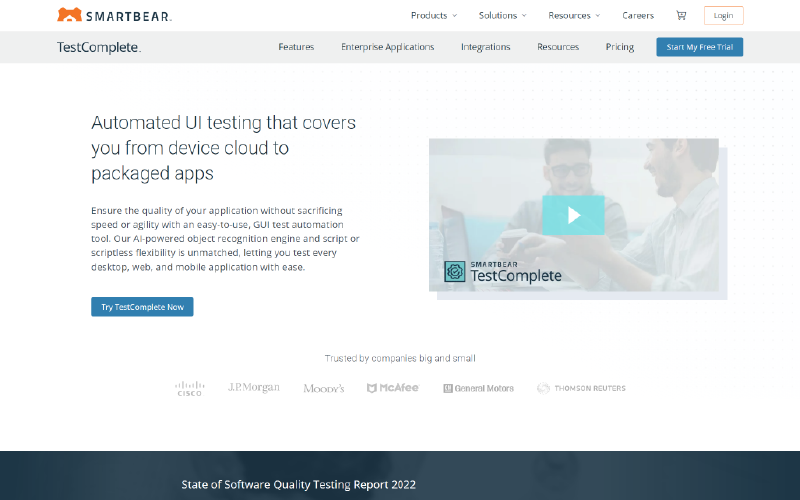
Task: Click the SmartBear logo
Action: (x=114, y=15)
